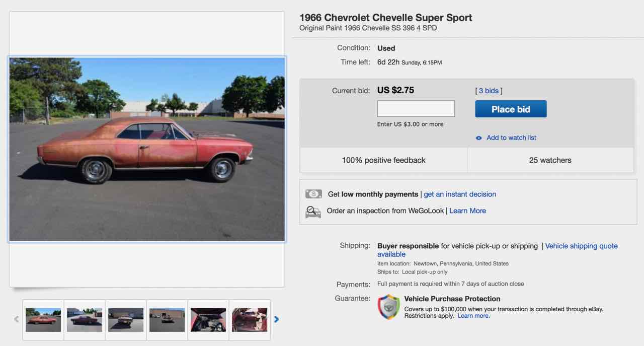This screenshot has height=346, width=644.
Task: Select the first thumbnail, car side view
Action: pyautogui.click(x=43, y=320)
